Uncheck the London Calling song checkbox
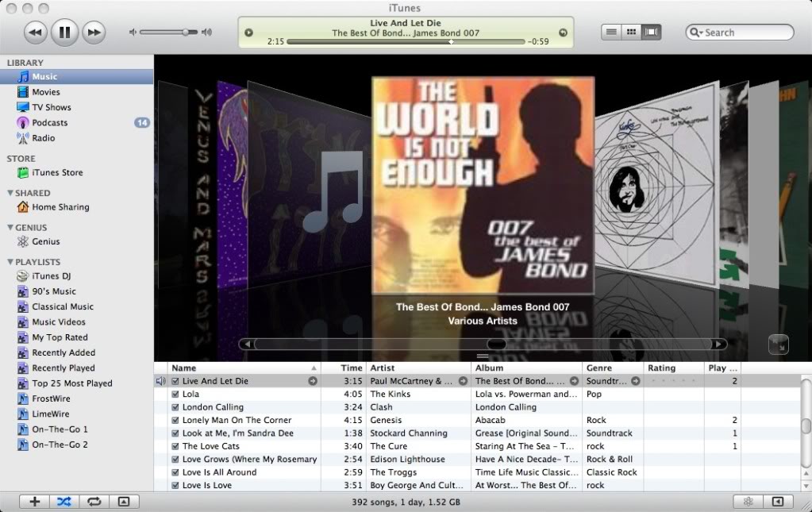The image size is (812, 512). tap(175, 407)
